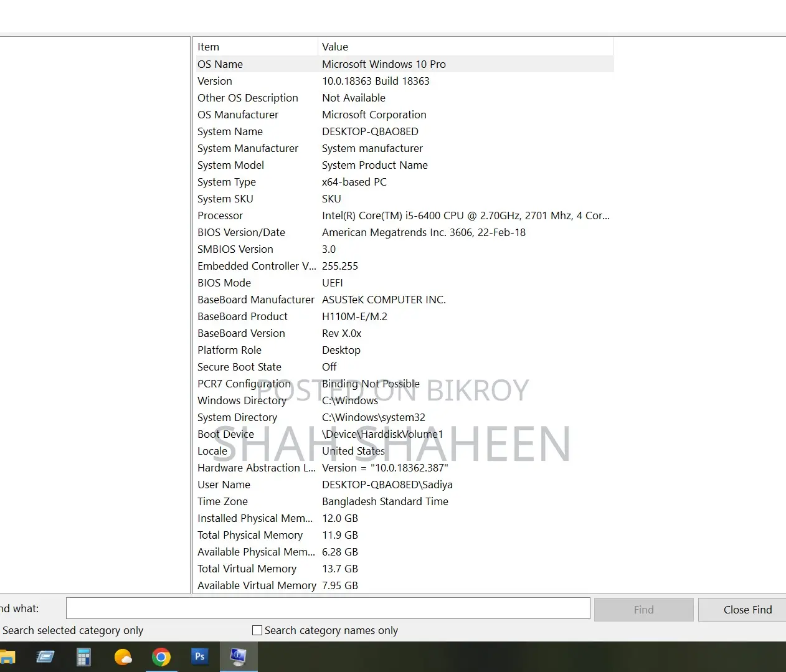The image size is (786, 672).
Task: Click the Value column header
Action: click(466, 47)
